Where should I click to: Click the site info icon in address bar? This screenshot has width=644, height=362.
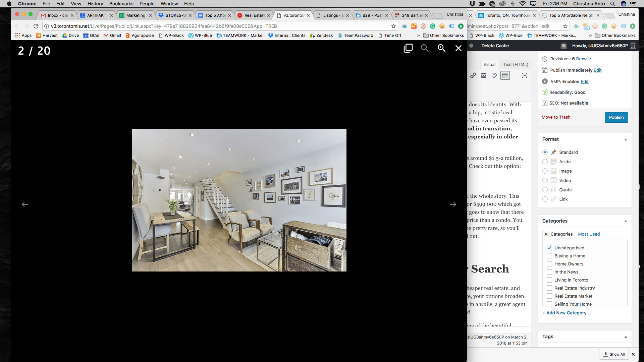click(47, 26)
